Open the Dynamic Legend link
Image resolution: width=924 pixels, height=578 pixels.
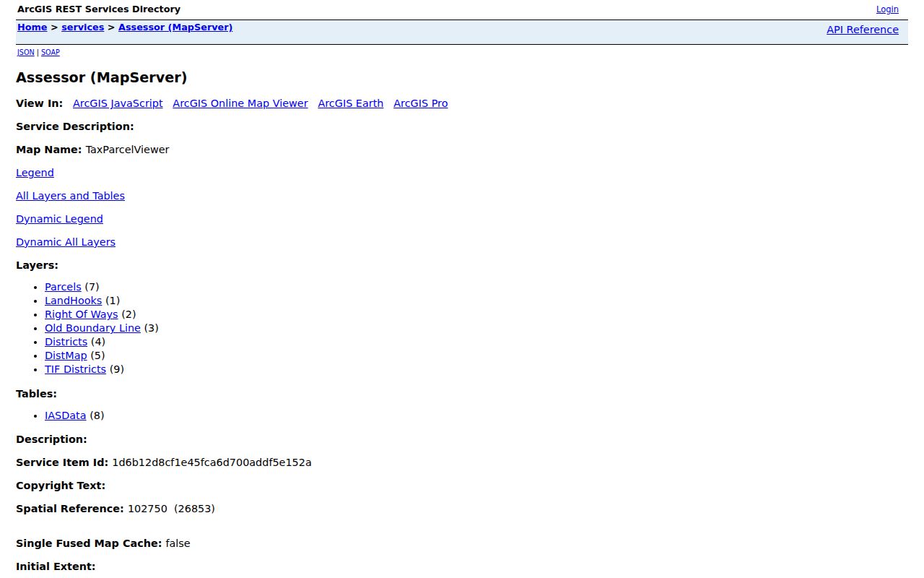click(59, 219)
